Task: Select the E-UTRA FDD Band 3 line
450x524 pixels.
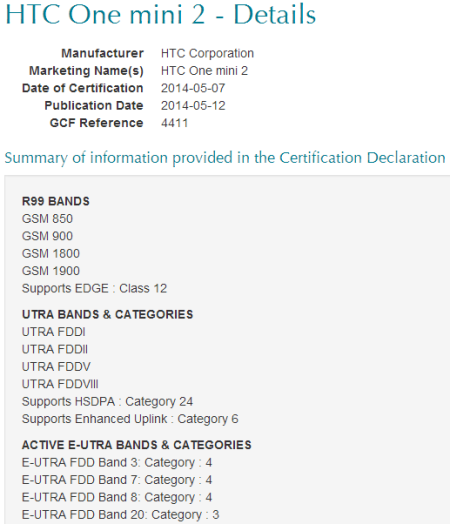Action: [x=117, y=463]
